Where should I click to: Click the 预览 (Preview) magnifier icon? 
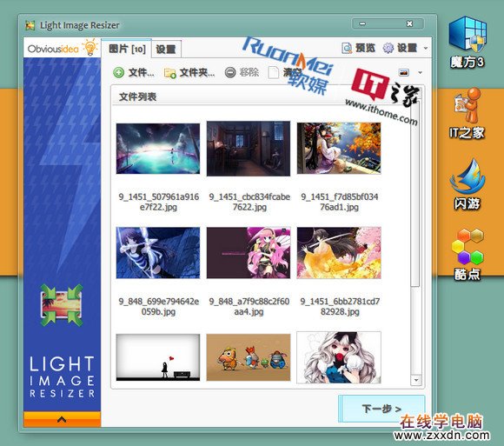[x=347, y=48]
